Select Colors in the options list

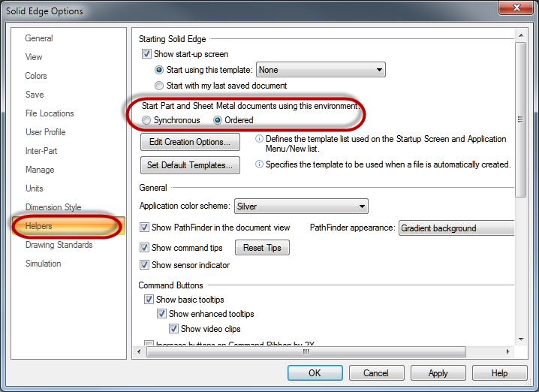(x=36, y=76)
